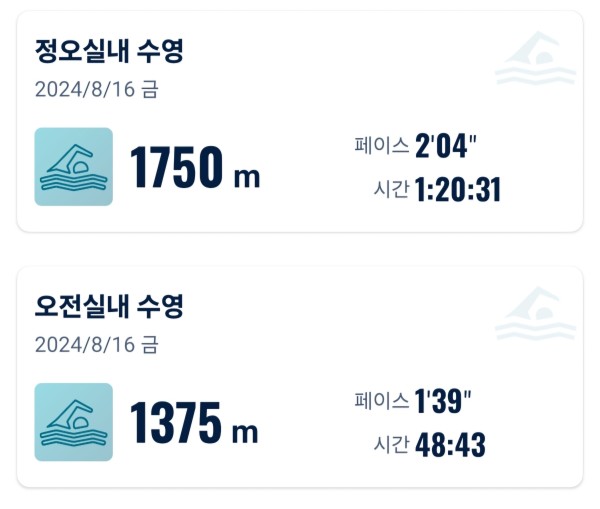Tap the faded swimmer watermark on the 오전실내 수영 card
The height and width of the screenshot is (509, 600).
[x=536, y=313]
